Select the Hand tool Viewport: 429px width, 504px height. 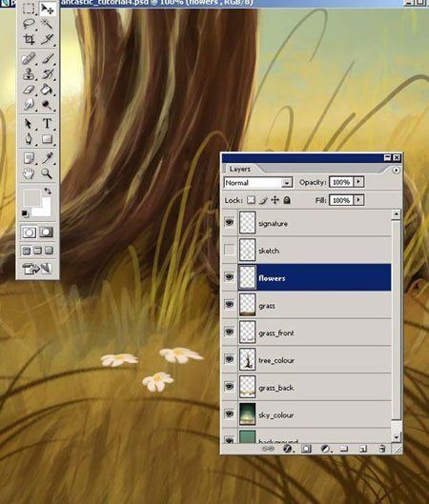point(29,173)
